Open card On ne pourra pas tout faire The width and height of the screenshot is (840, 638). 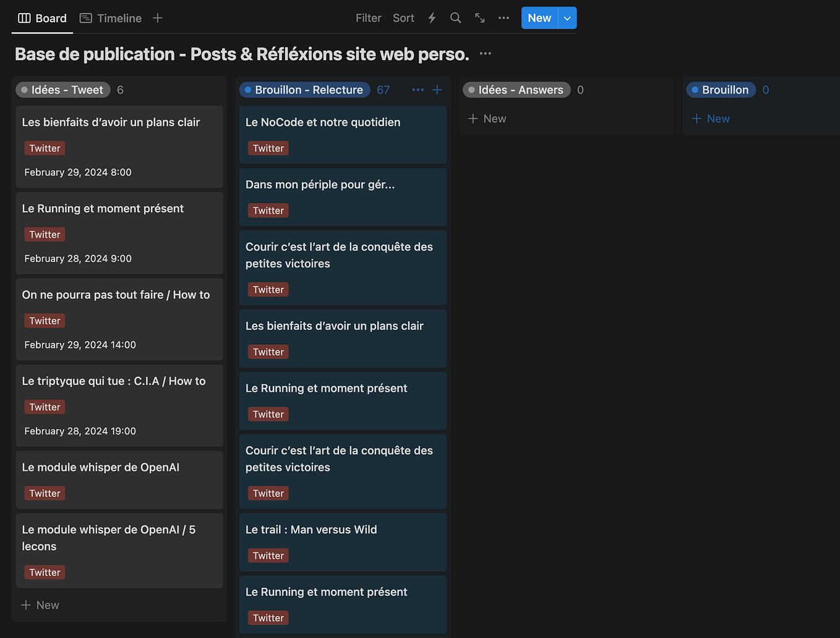tap(119, 319)
